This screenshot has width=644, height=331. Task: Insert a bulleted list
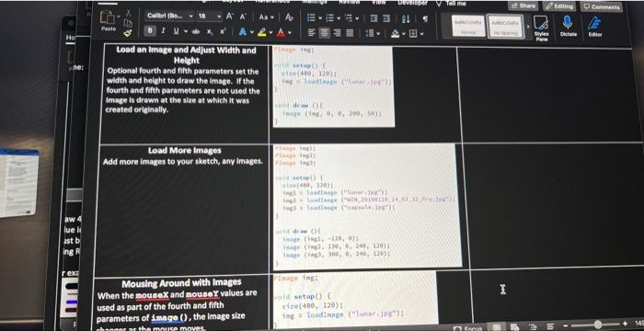click(312, 18)
